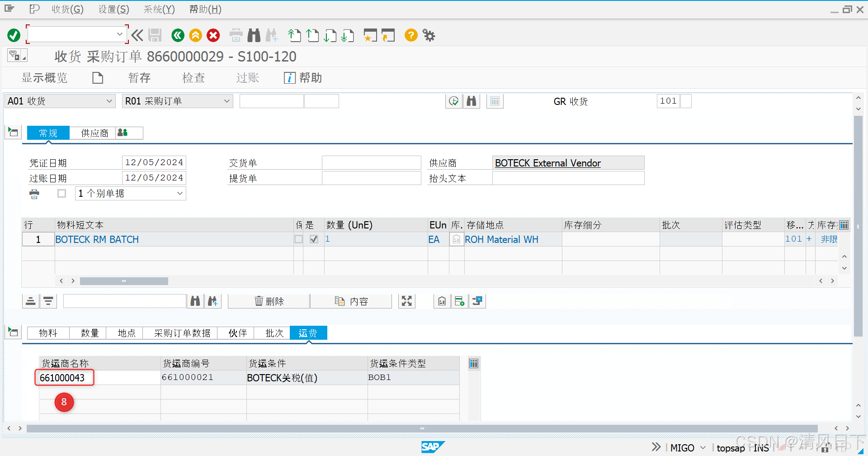Click the Execute clock icon beside document field
The image size is (868, 456).
(x=454, y=101)
